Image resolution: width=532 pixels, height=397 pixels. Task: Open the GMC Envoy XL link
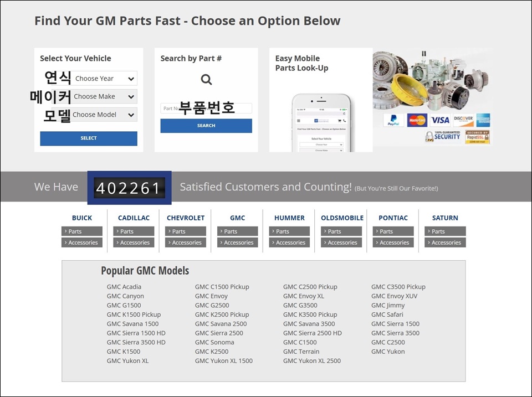click(x=304, y=296)
